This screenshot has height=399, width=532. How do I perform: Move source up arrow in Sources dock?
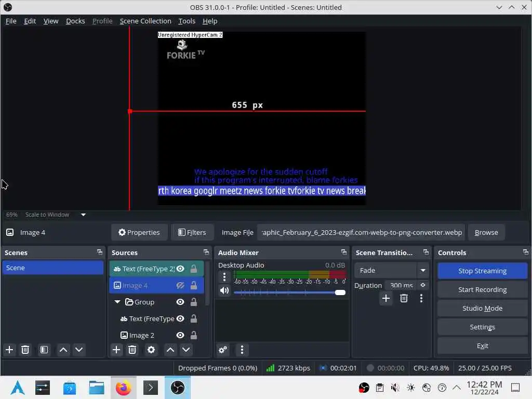click(x=170, y=350)
